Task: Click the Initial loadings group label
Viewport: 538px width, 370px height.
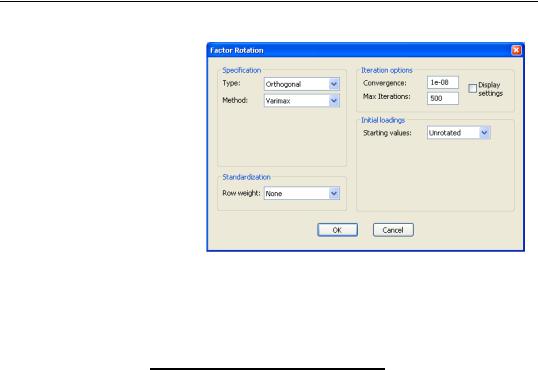Action: (x=383, y=120)
